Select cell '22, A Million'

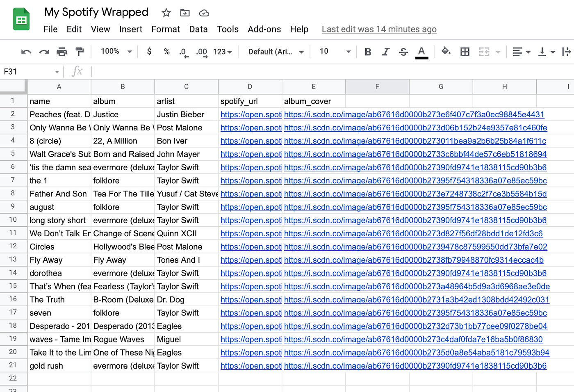coord(123,141)
